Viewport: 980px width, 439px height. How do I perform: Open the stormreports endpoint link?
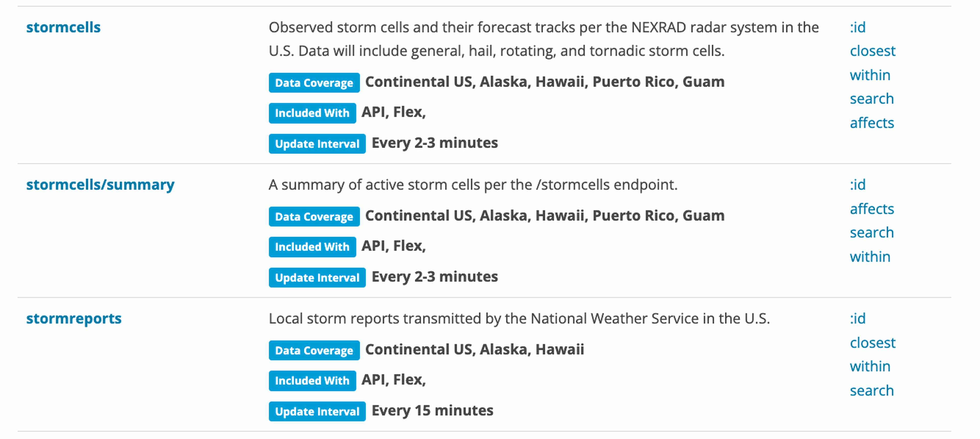74,318
